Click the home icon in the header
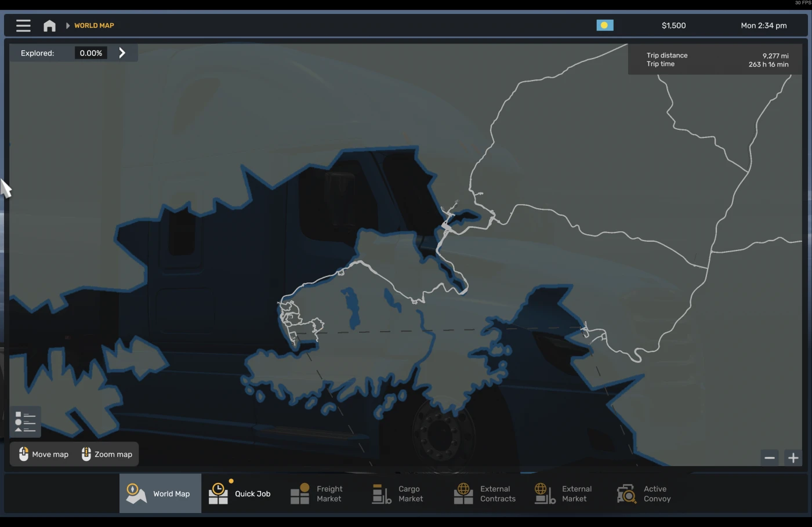The width and height of the screenshot is (812, 527). (49, 25)
